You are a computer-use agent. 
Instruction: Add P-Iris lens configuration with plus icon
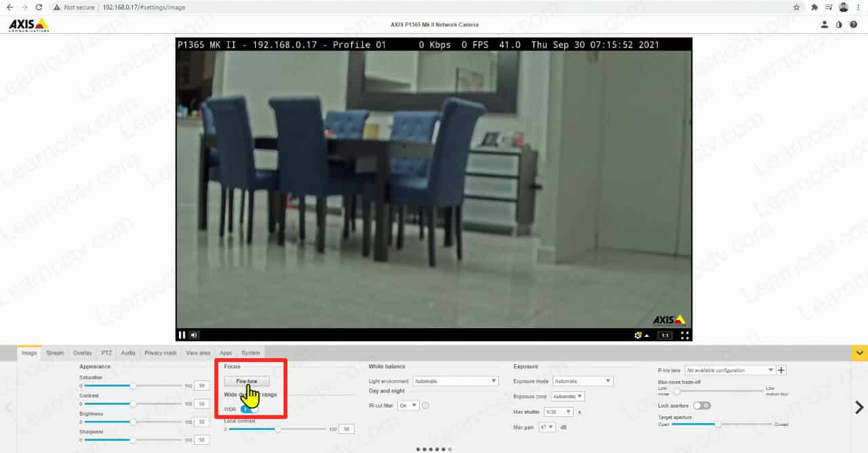click(781, 370)
